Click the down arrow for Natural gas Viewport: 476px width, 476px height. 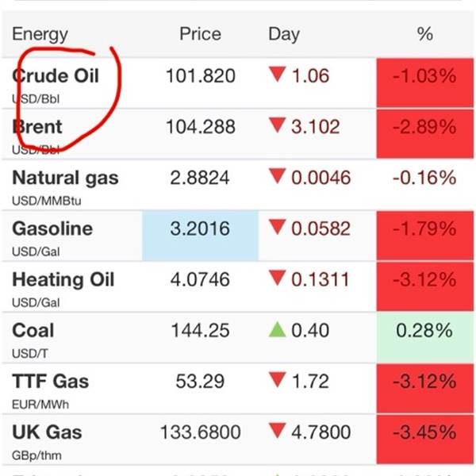277,177
